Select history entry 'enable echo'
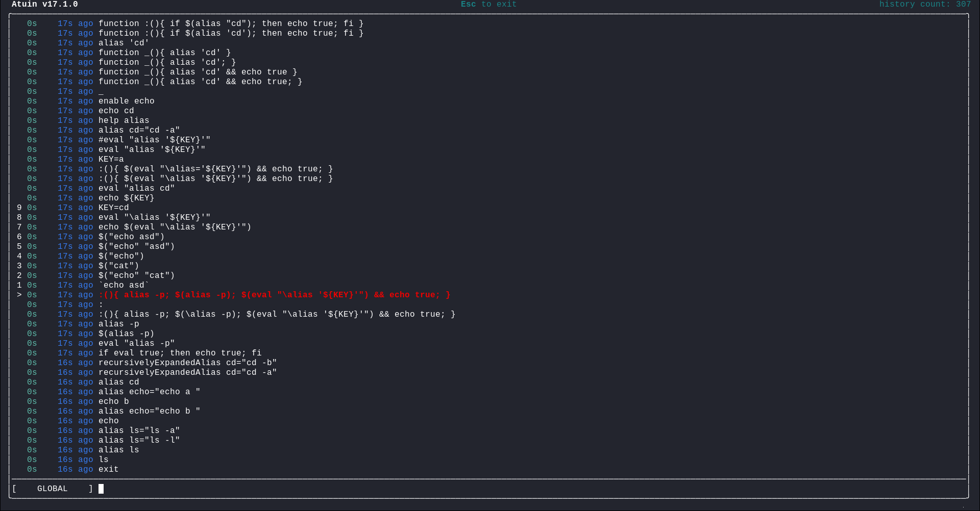 [x=127, y=101]
